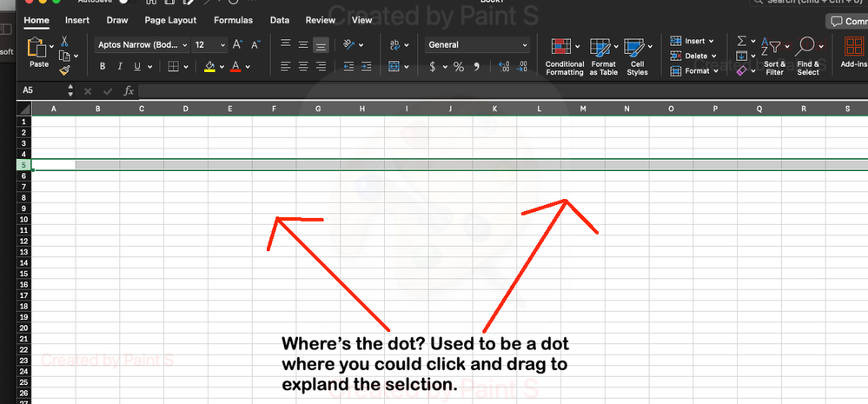This screenshot has width=868, height=404.
Task: Expand the Conditional Formatting dropdown
Action: 578,47
